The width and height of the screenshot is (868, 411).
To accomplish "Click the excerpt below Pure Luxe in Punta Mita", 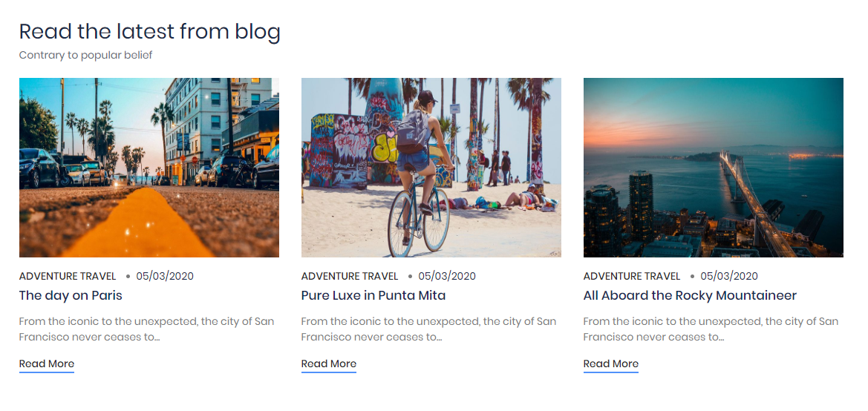I will point(428,329).
